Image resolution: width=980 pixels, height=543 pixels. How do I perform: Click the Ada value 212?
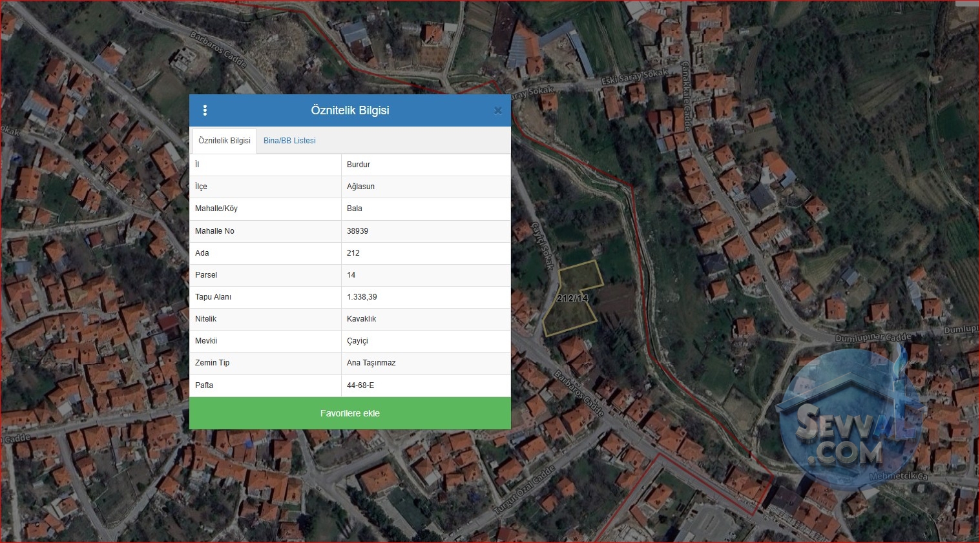[353, 253]
